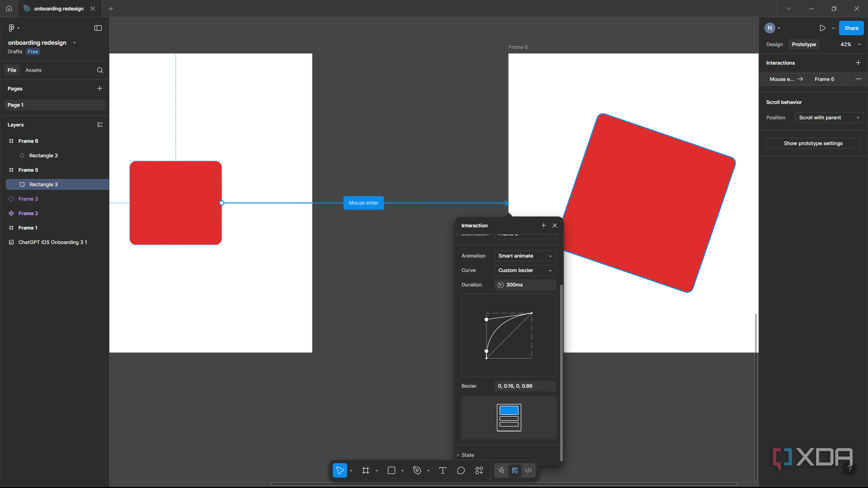Present prototype with play icon

[x=822, y=28]
